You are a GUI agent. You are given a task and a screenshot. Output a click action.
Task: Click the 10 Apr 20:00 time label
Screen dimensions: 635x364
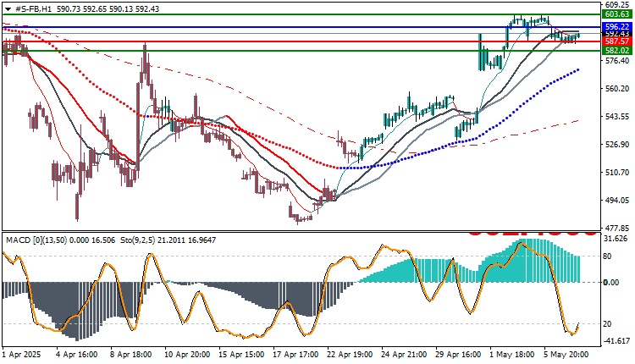(x=187, y=355)
